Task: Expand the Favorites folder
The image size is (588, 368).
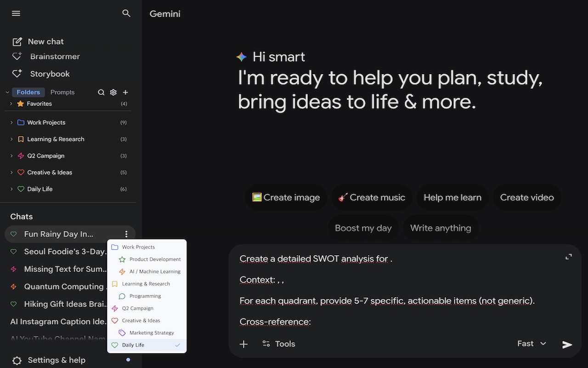Action: tap(11, 104)
